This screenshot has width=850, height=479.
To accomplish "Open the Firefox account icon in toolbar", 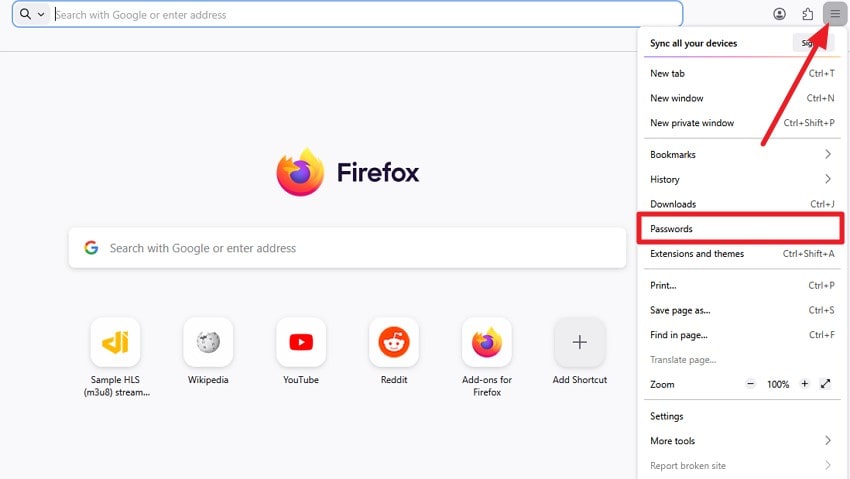I will click(x=779, y=14).
